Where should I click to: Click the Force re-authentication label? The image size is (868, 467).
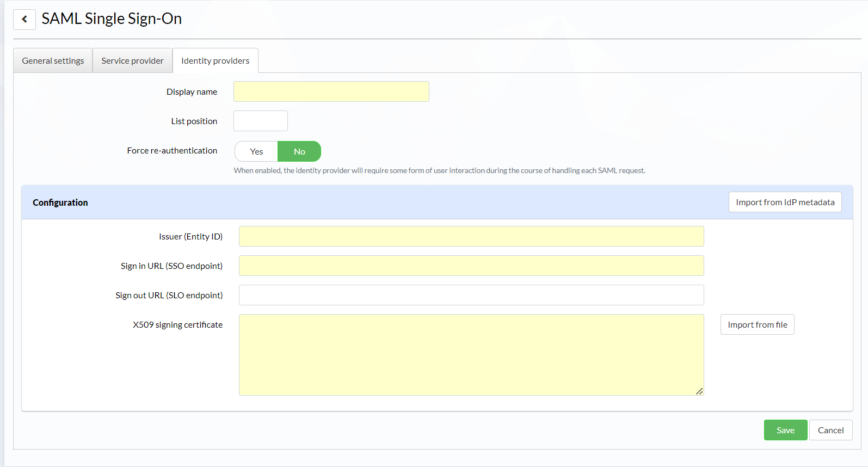click(x=172, y=150)
